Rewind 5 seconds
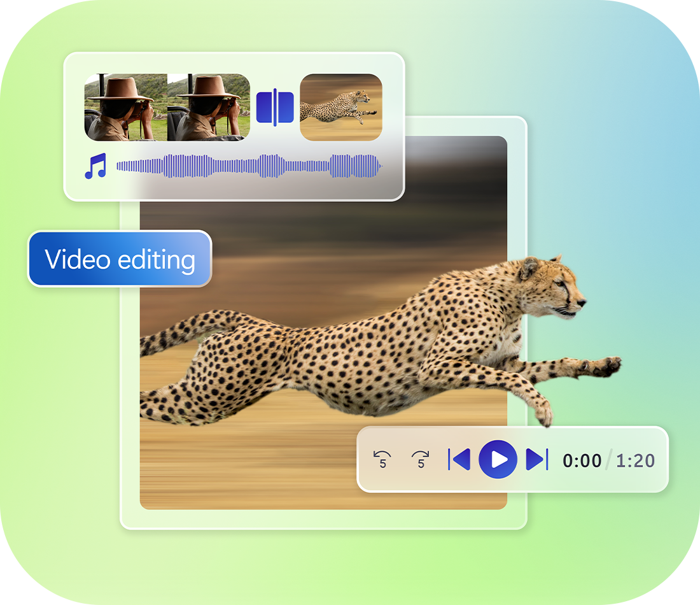 (382, 459)
